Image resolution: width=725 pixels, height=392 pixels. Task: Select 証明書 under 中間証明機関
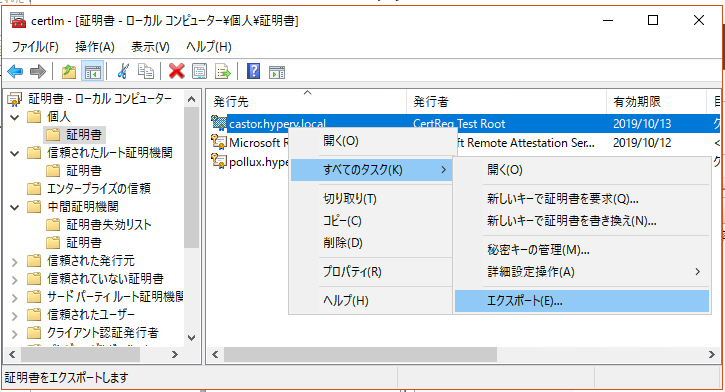pos(83,243)
